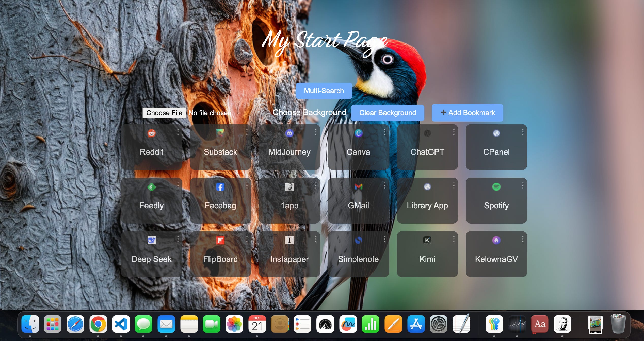
Task: Show options menu for Library App tile
Action: [454, 185]
